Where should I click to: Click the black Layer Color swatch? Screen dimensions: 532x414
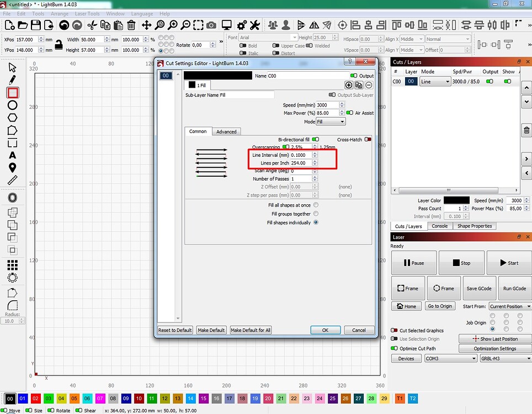[x=456, y=200]
